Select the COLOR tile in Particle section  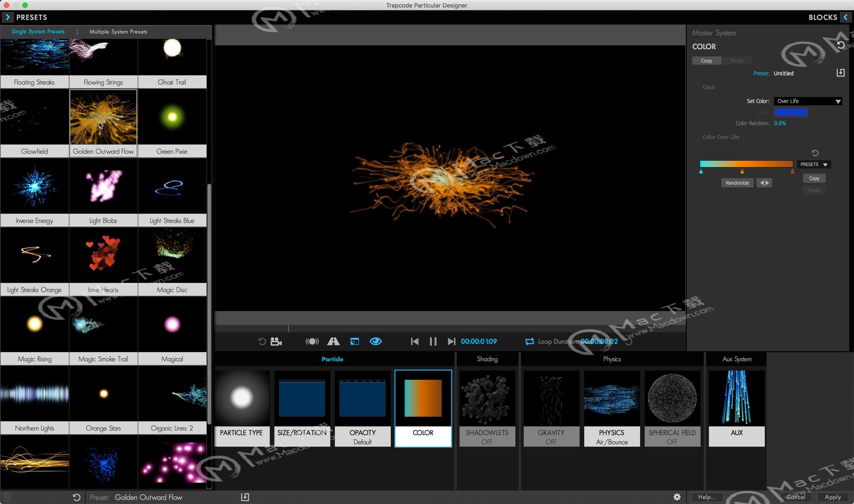[x=422, y=408]
